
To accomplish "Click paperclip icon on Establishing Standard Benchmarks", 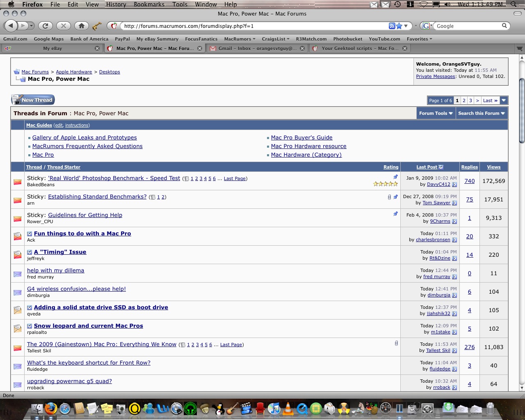I will pos(389,197).
